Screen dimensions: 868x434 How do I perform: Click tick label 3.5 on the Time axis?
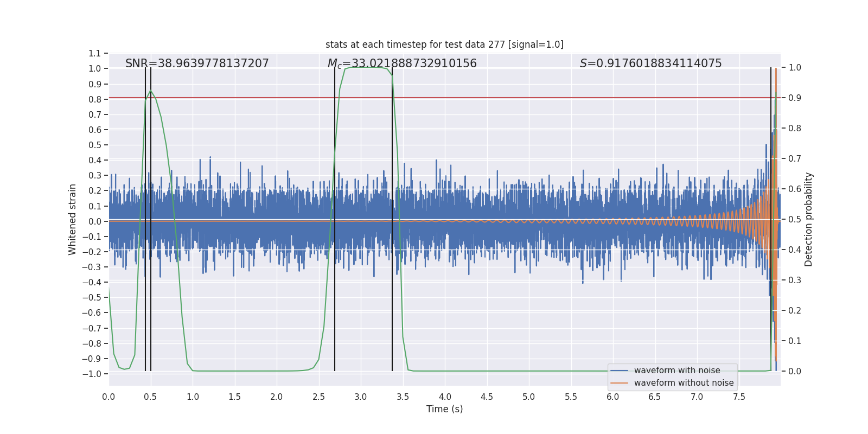[x=403, y=397]
